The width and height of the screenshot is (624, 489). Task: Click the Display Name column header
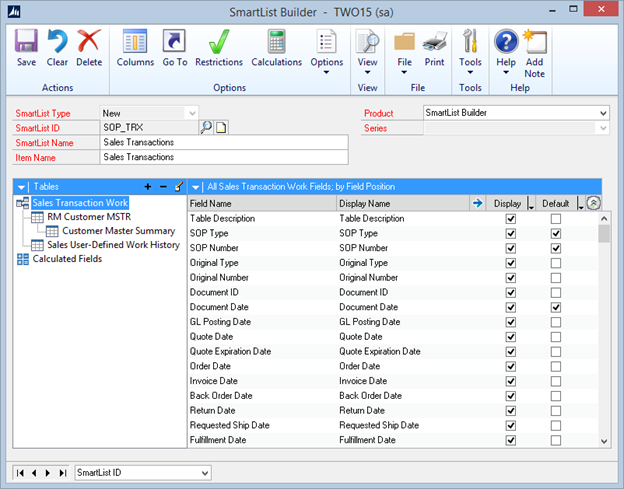click(403, 204)
